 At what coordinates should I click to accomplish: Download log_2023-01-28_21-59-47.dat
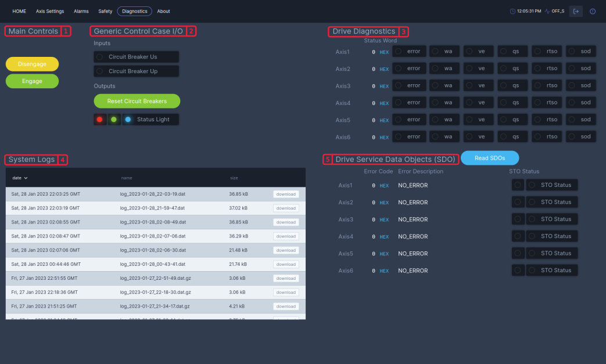[286, 208]
